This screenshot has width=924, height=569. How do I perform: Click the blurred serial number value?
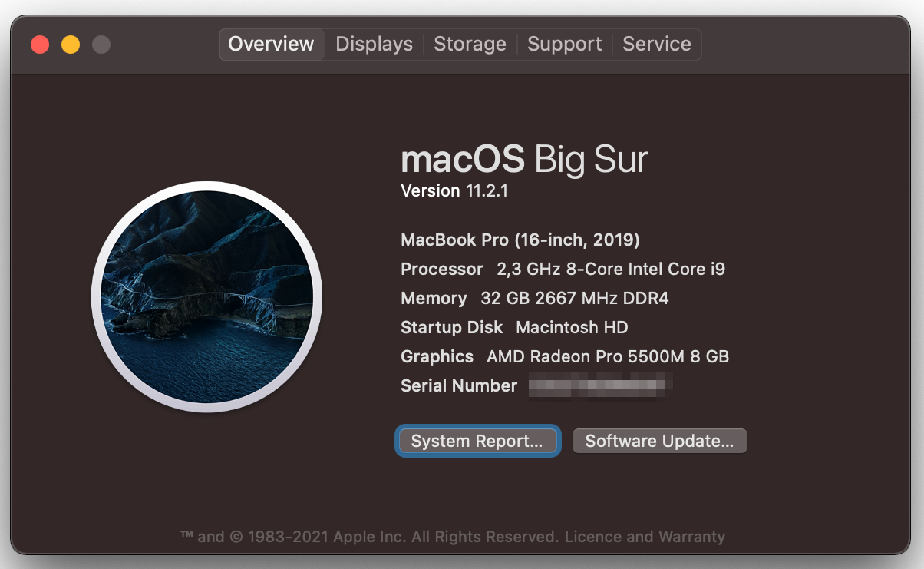pos(601,385)
